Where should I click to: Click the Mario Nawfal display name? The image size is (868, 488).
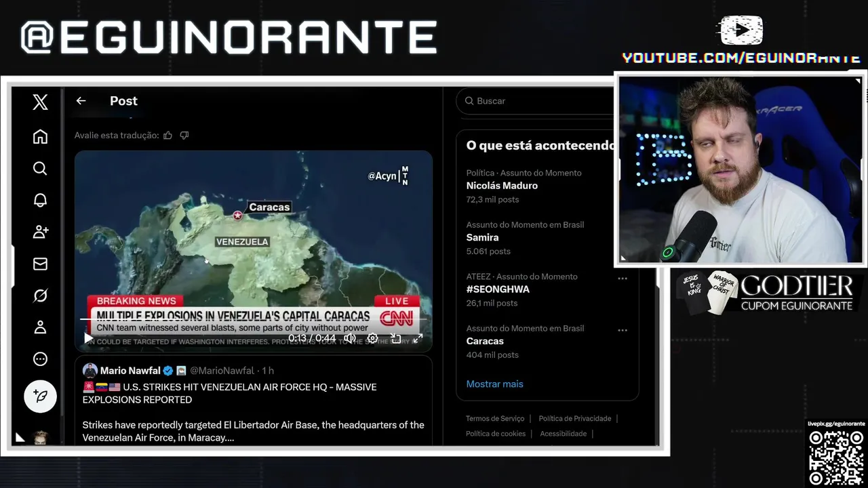pos(130,371)
